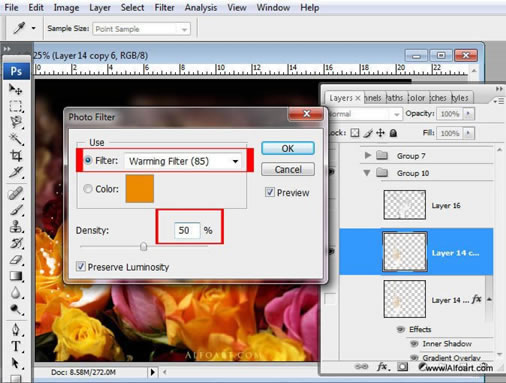The height and width of the screenshot is (383, 506).
Task: Select the Rectangular Marquee tool
Action: (x=15, y=106)
